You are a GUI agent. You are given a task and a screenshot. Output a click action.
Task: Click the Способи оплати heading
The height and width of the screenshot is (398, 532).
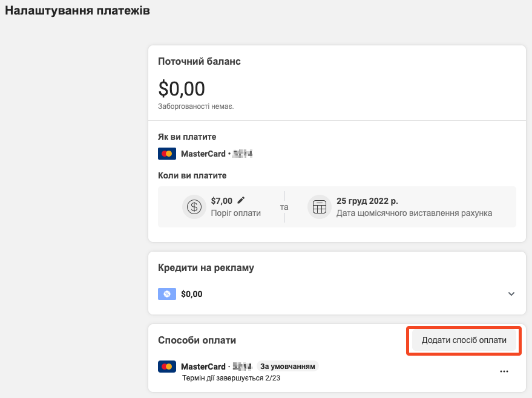pos(197,341)
